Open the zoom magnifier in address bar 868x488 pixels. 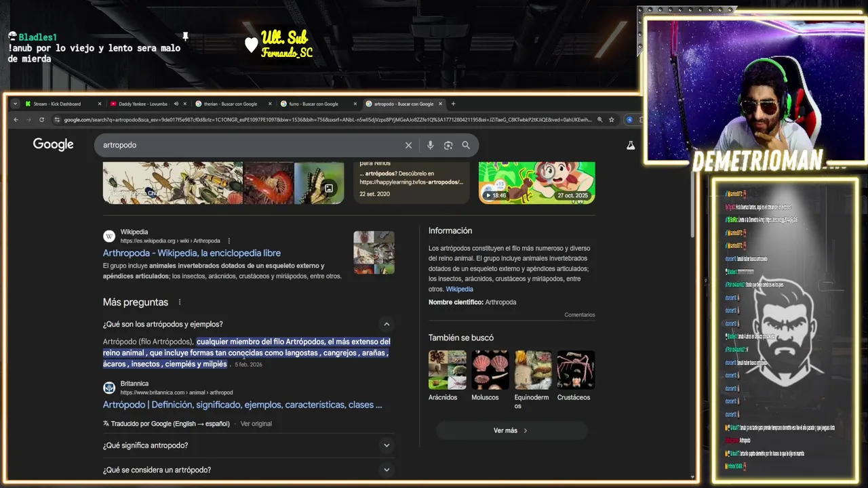[599, 119]
